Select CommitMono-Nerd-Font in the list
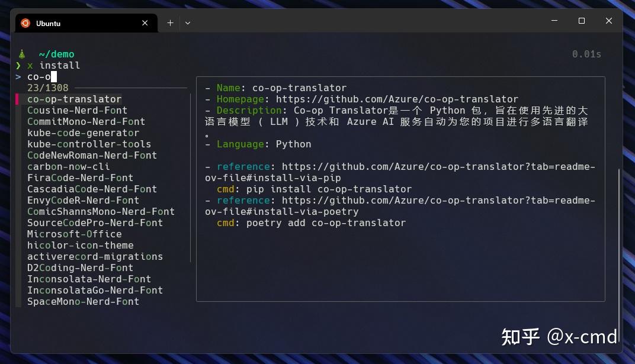Viewport: 635px width, 364px height. pos(86,122)
